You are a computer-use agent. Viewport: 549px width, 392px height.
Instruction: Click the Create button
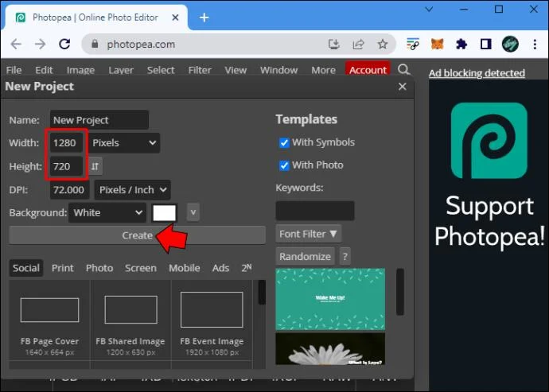click(x=137, y=235)
